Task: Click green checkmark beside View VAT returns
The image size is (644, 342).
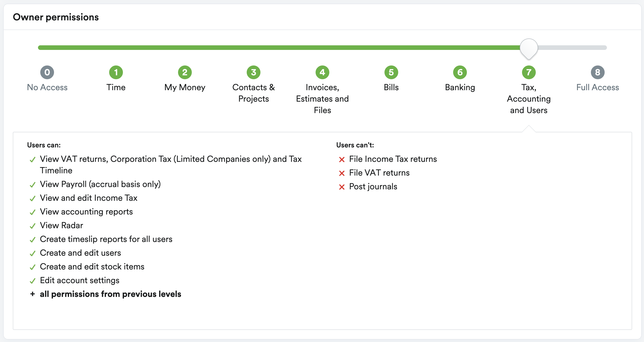Action: tap(32, 160)
